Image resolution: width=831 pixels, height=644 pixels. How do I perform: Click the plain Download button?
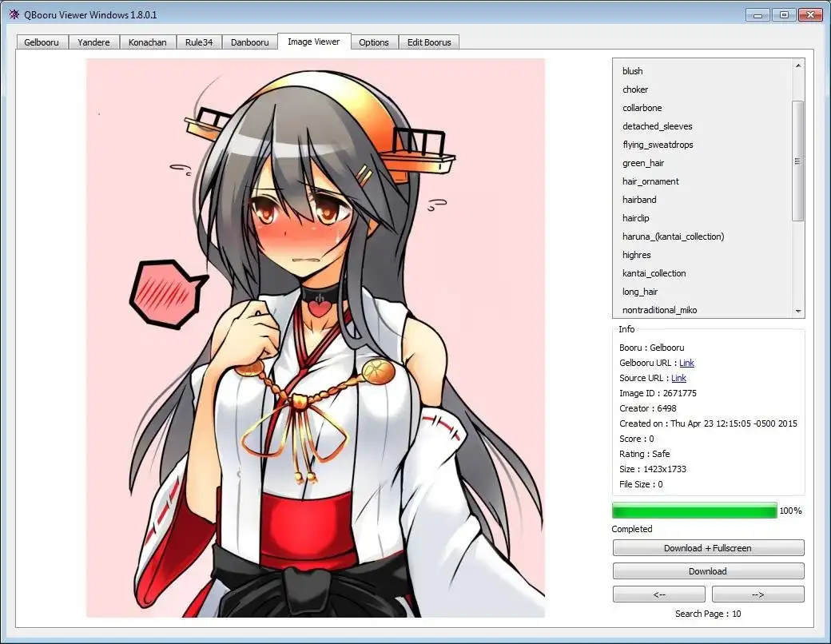708,570
